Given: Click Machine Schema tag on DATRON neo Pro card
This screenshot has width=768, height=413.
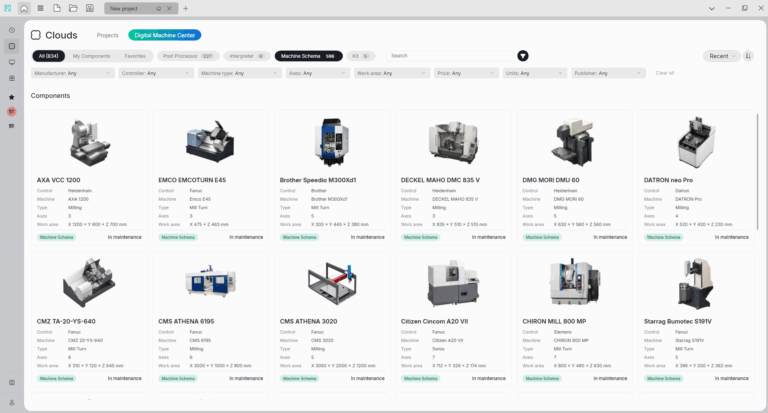Looking at the screenshot, I should [663, 237].
